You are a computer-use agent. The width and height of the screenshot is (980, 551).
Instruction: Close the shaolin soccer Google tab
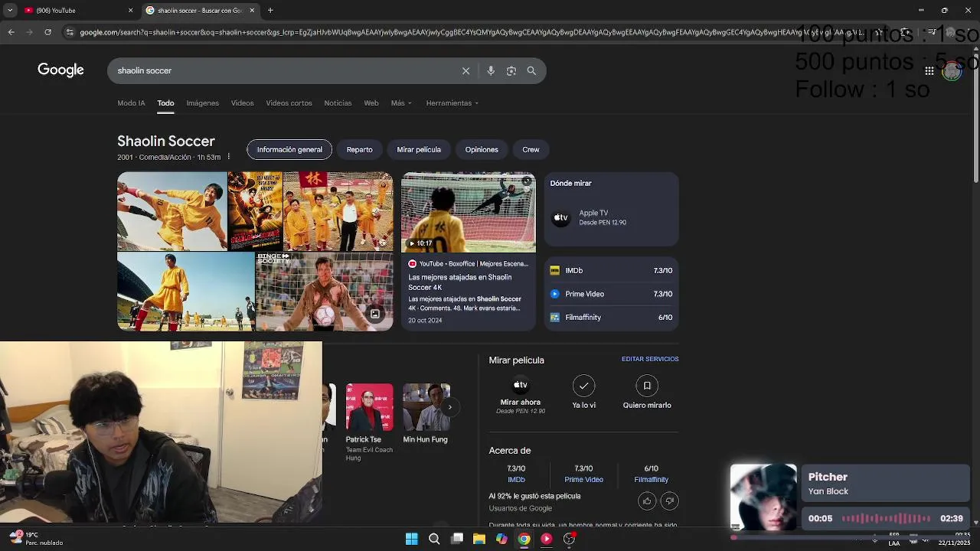point(252,10)
